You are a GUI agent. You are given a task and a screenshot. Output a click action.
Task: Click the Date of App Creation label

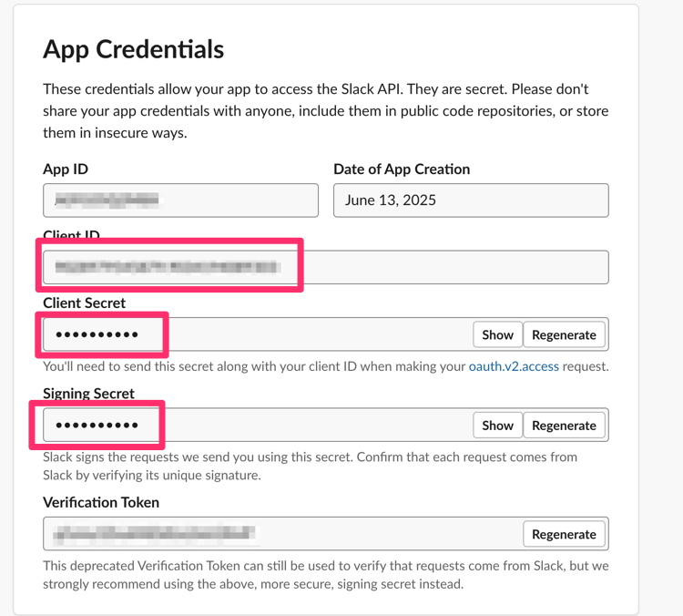click(x=402, y=169)
